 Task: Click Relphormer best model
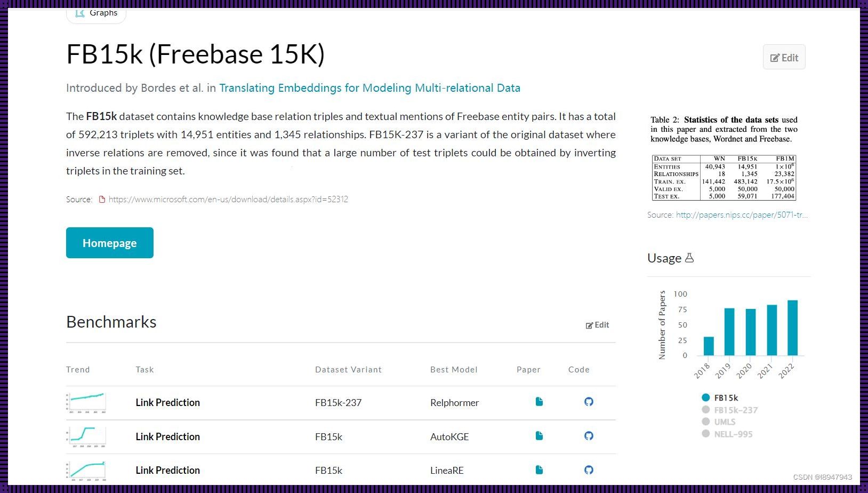coord(454,403)
